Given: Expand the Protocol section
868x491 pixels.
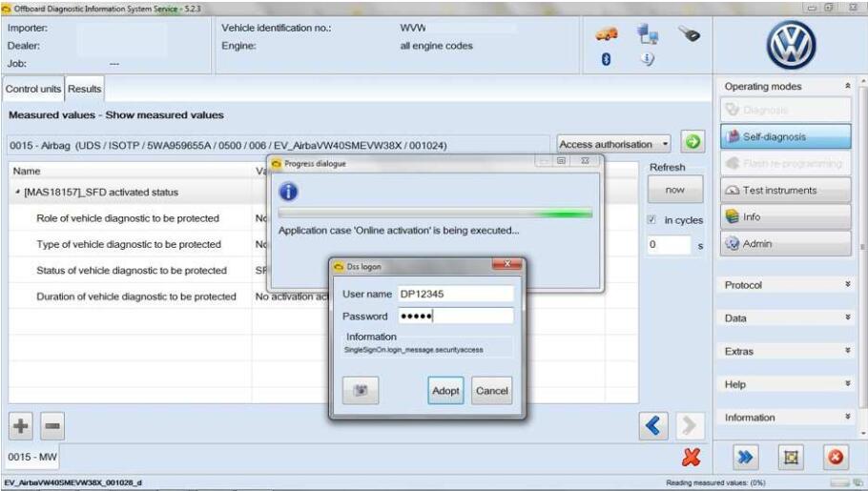Looking at the screenshot, I should pyautogui.click(x=848, y=284).
